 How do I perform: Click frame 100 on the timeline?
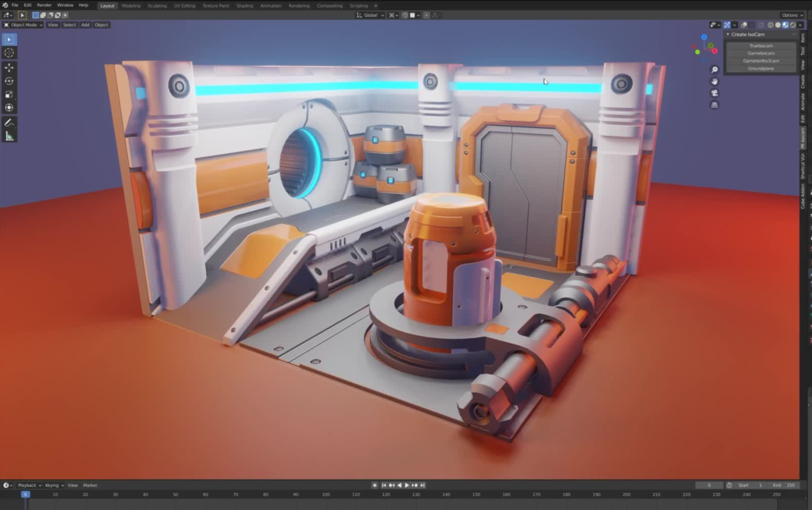(326, 495)
